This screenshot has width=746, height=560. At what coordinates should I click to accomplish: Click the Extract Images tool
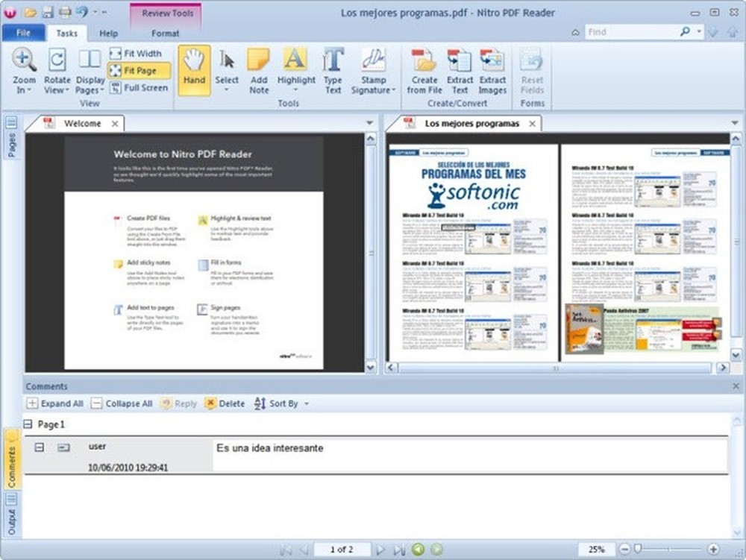(x=492, y=71)
